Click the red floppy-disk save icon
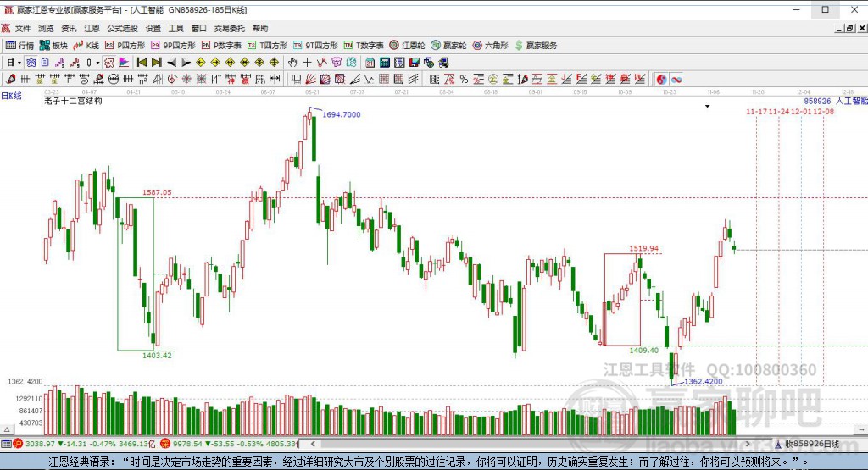 [414, 63]
